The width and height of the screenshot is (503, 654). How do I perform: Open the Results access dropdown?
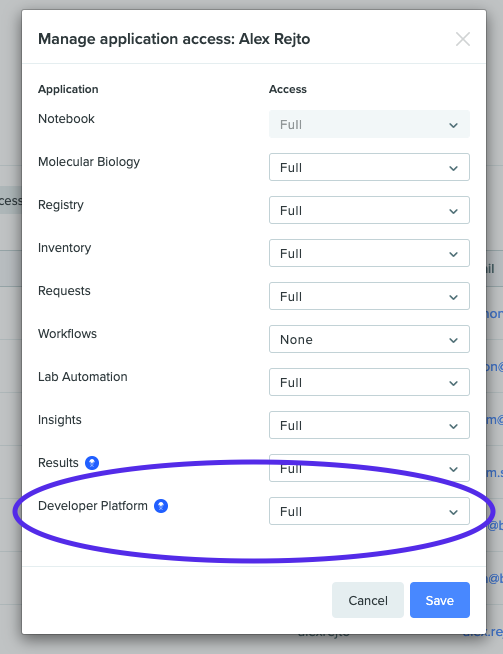coord(369,468)
